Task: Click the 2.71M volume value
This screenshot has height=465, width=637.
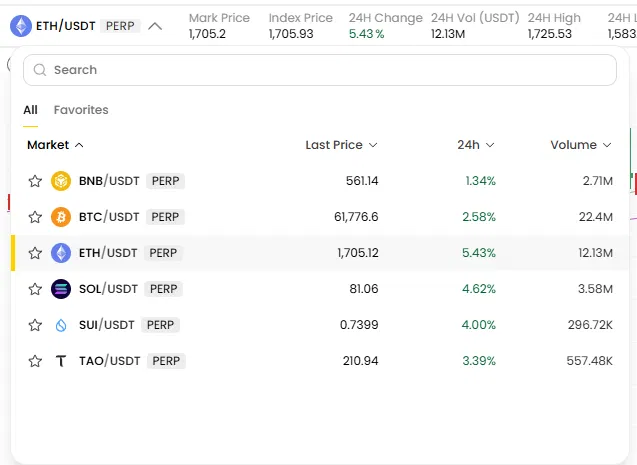Action: tap(598, 181)
